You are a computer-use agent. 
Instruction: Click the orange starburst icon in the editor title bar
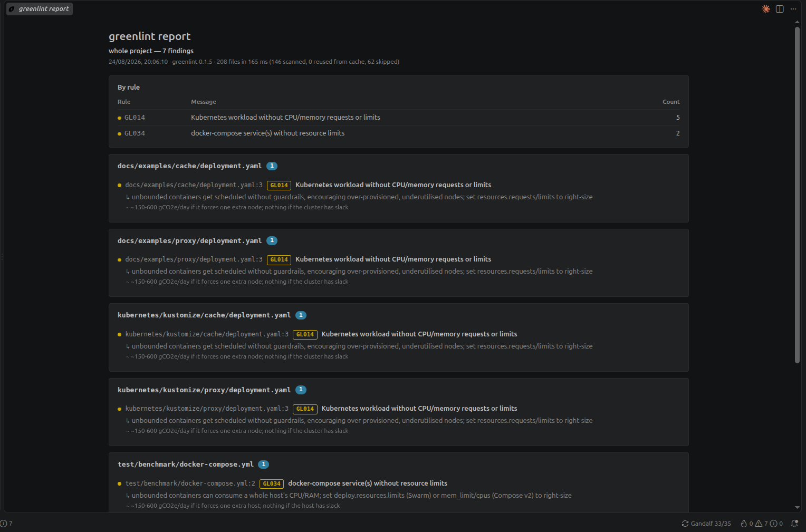[766, 9]
